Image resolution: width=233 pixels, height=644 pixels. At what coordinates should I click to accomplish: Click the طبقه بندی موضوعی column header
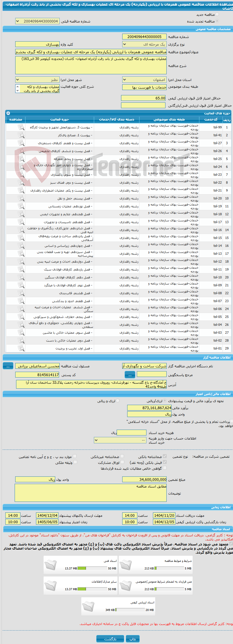[169, 119]
